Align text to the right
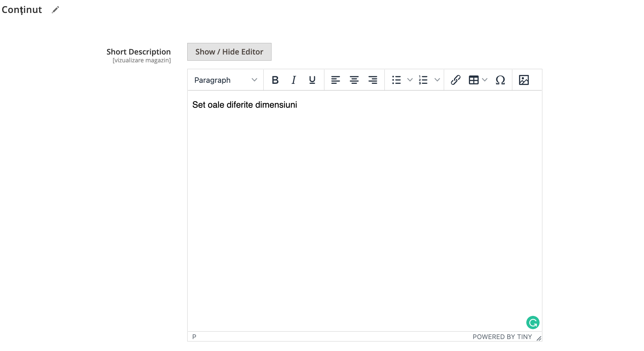This screenshot has width=644, height=351. point(373,80)
